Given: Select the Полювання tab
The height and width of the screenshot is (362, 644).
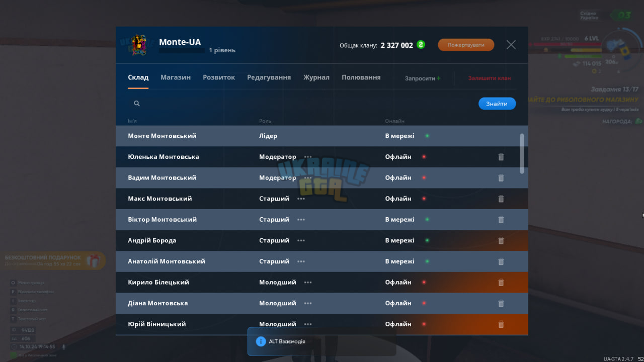Looking at the screenshot, I should pyautogui.click(x=361, y=77).
